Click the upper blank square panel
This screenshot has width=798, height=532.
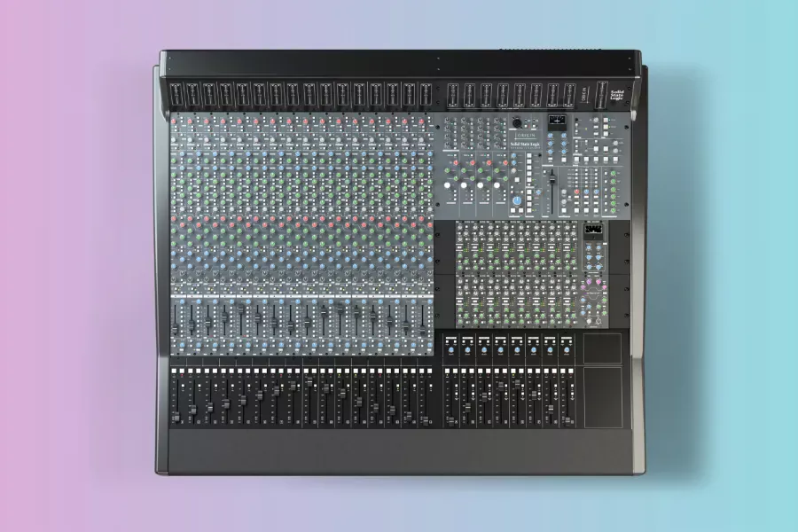tap(603, 348)
